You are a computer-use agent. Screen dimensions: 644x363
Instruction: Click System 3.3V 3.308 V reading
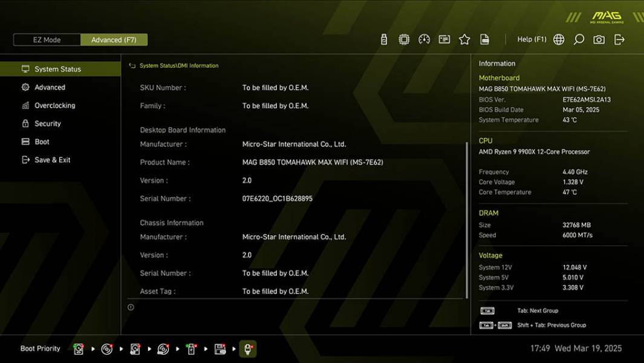(573, 288)
